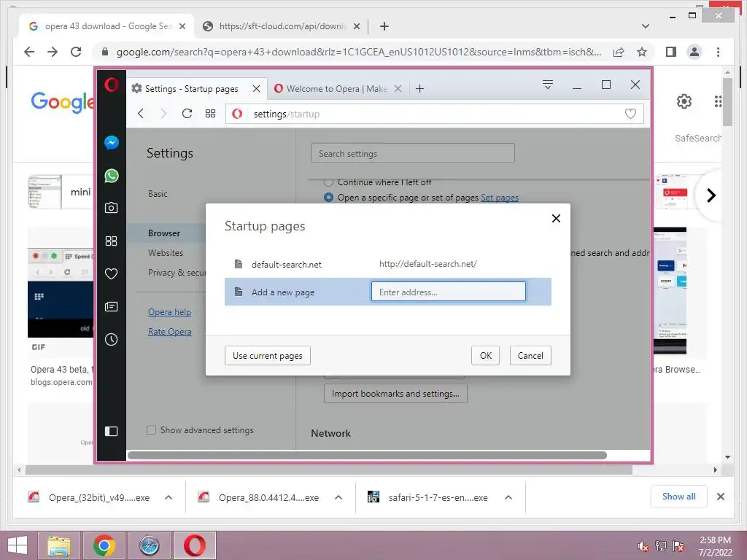The width and height of the screenshot is (747, 560).
Task: Enable Show advanced settings checkbox
Action: tap(152, 430)
